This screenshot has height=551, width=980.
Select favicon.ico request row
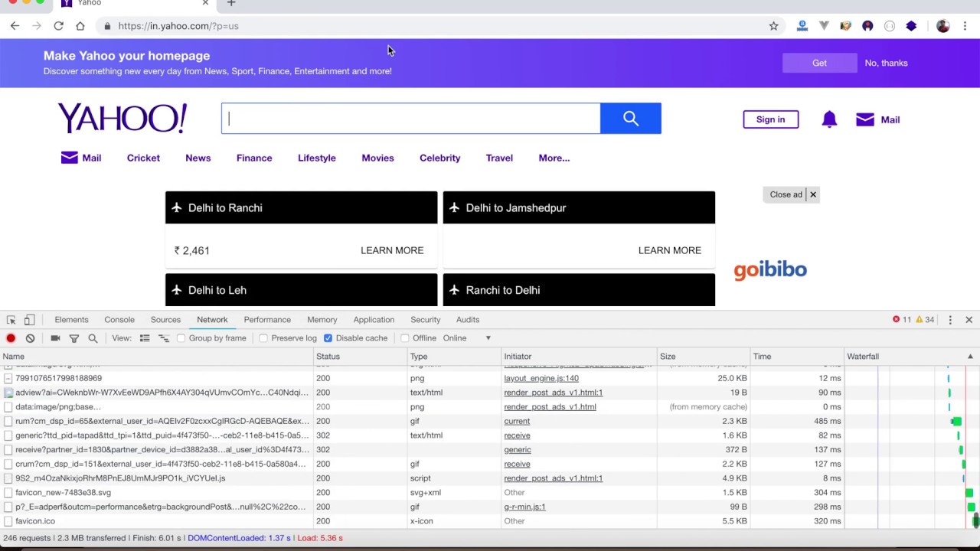[x=490, y=521]
